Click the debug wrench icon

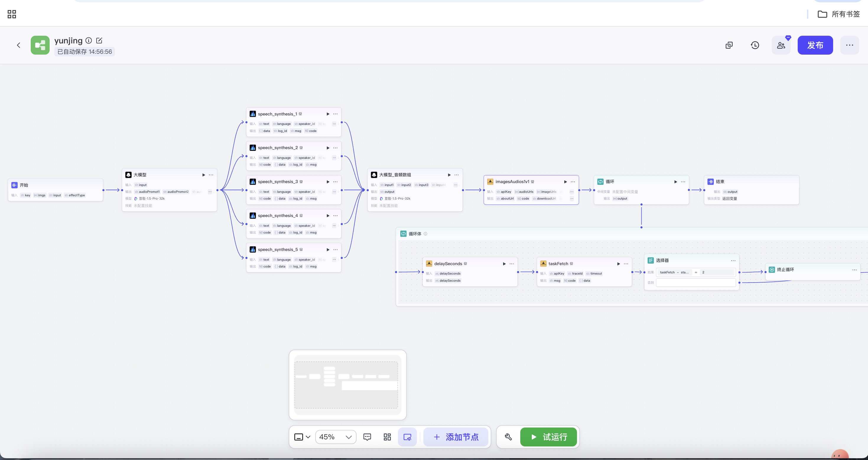tap(508, 437)
